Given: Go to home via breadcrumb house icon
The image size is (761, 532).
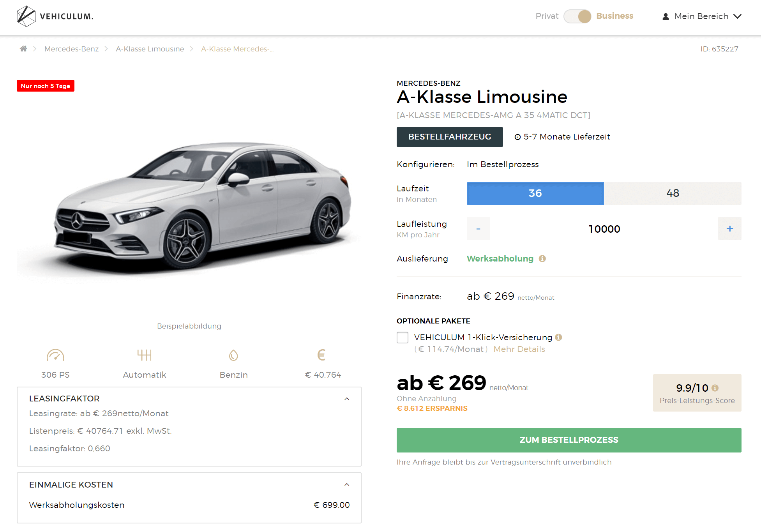Looking at the screenshot, I should pyautogui.click(x=23, y=49).
